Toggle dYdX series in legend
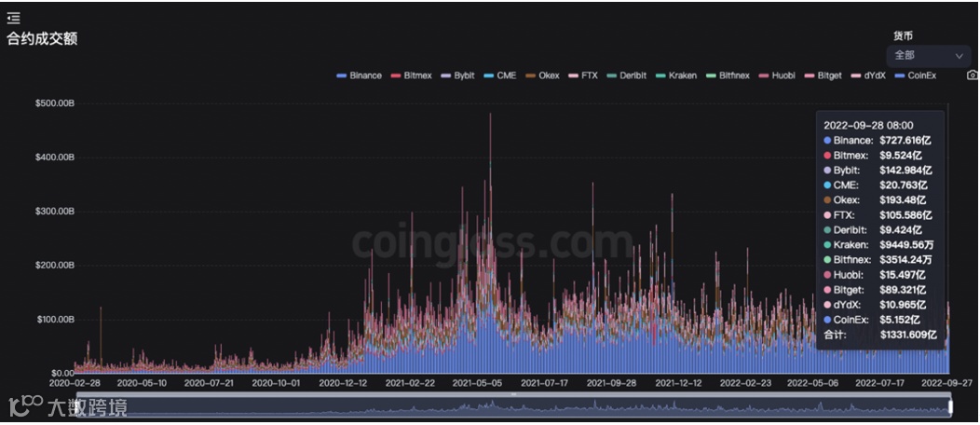Screen dimensions: 980x425 pos(868,75)
